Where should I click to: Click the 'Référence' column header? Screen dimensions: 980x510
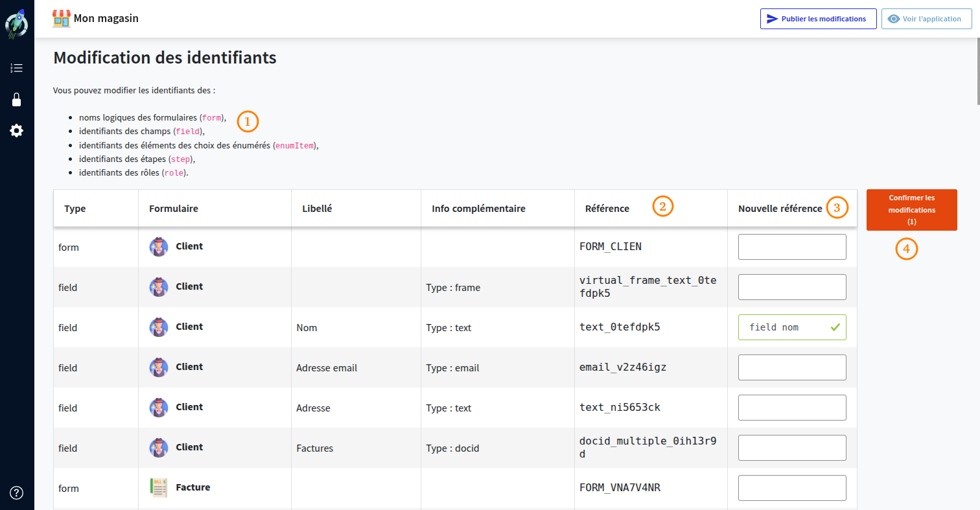pos(607,208)
